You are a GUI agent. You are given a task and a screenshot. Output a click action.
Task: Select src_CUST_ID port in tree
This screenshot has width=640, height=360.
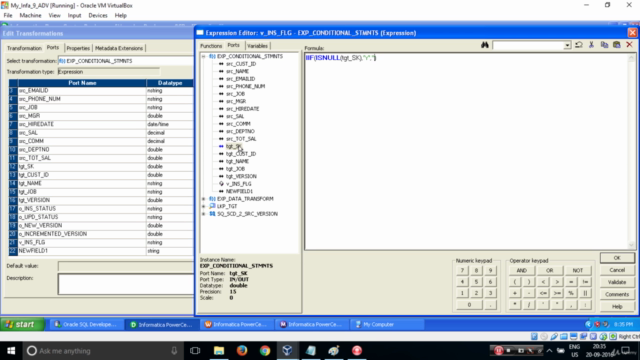[241, 64]
